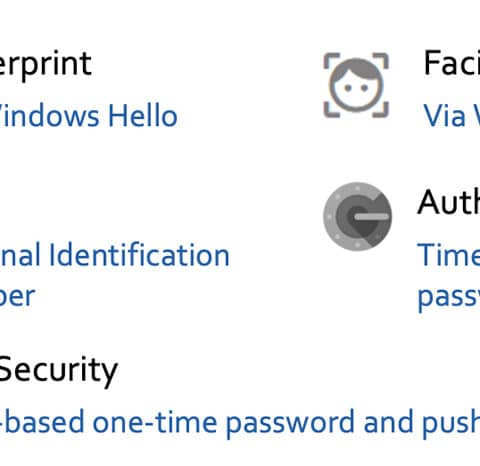Click the 'nal' fragment before Identification

(x=20, y=255)
